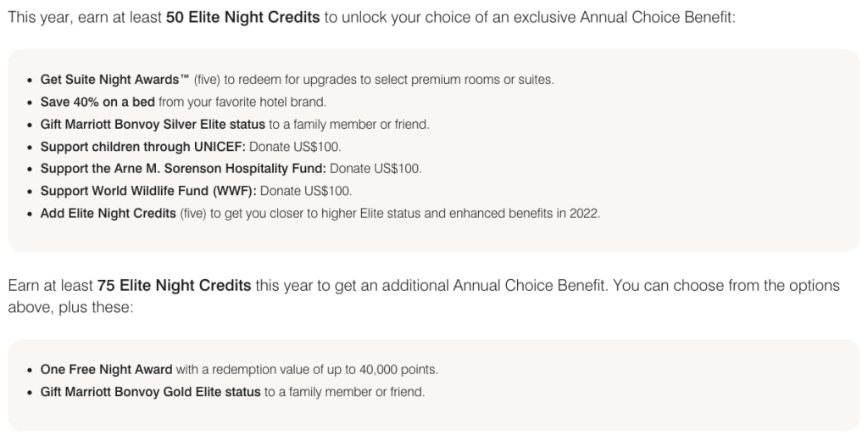Screen dimensions: 868x436
Task: Click 'Gift Marriott Bonvoy Gold Elite status' text
Action: (151, 392)
